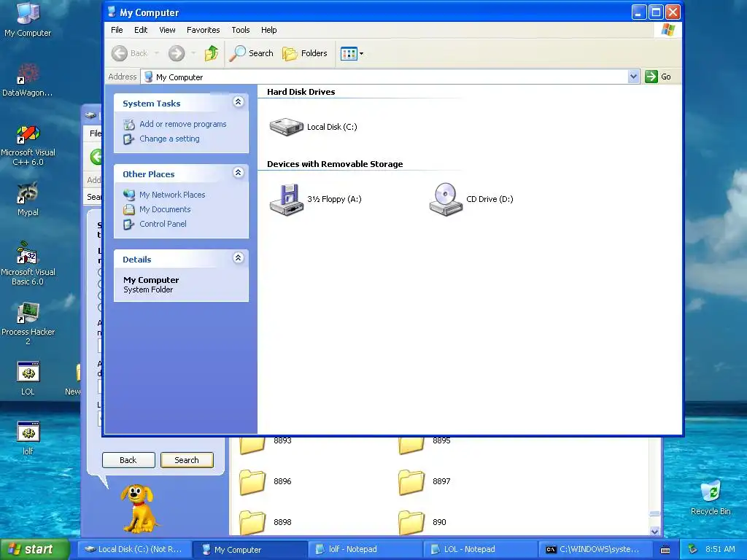This screenshot has width=747, height=560.
Task: Open the Views dropdown button
Action: coord(352,53)
